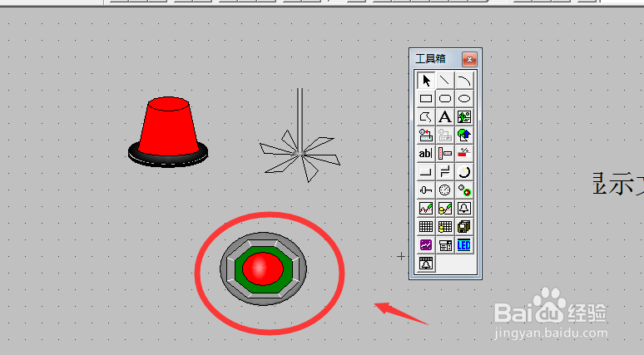Select the standard button tool
The image size is (644, 355).
click(426, 172)
